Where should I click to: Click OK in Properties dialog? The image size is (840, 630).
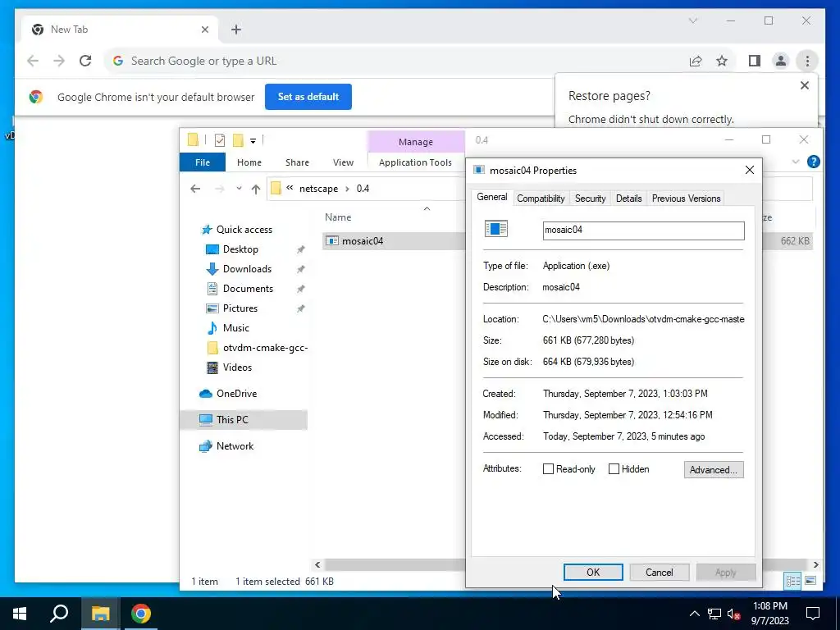point(593,573)
